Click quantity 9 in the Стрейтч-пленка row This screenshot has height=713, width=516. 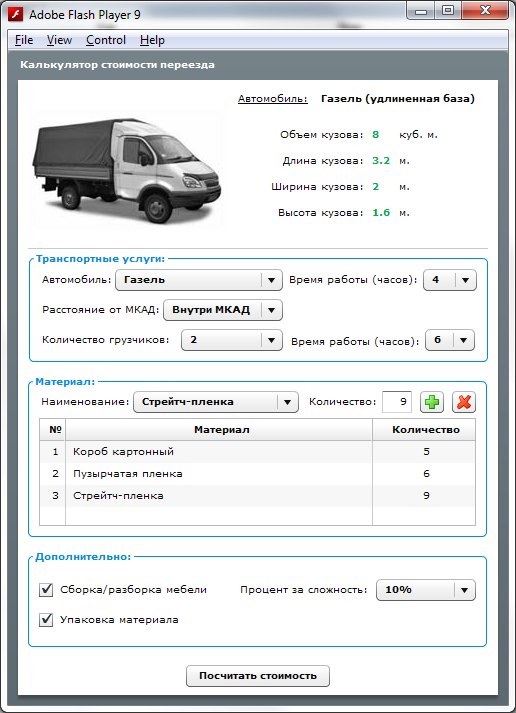426,496
